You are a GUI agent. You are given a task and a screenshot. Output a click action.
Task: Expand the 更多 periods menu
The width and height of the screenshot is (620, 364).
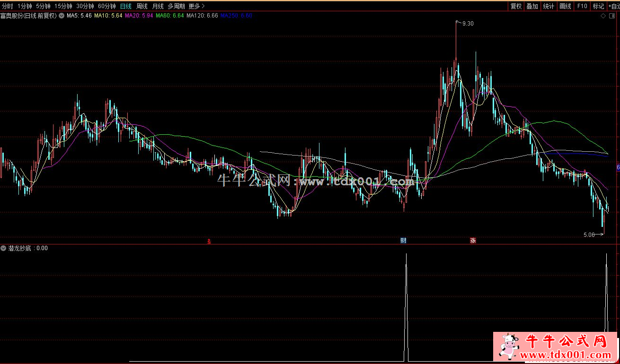tap(196, 6)
